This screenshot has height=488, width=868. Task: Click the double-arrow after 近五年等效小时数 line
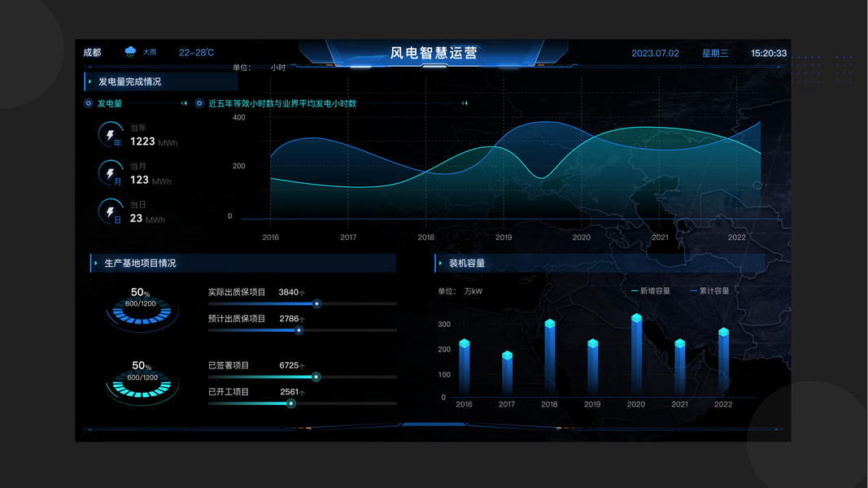click(x=465, y=103)
